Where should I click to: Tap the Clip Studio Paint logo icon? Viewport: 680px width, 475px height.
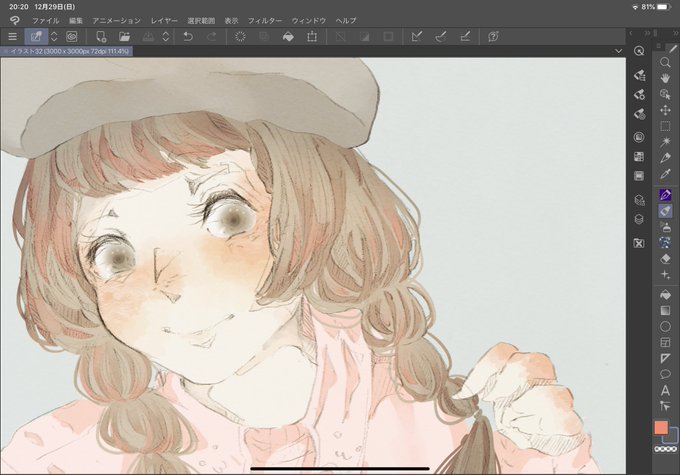(x=15, y=20)
